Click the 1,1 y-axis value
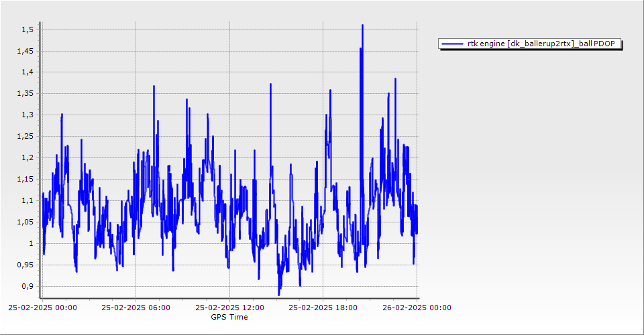Viewport: 644px width, 335px height. [x=28, y=200]
